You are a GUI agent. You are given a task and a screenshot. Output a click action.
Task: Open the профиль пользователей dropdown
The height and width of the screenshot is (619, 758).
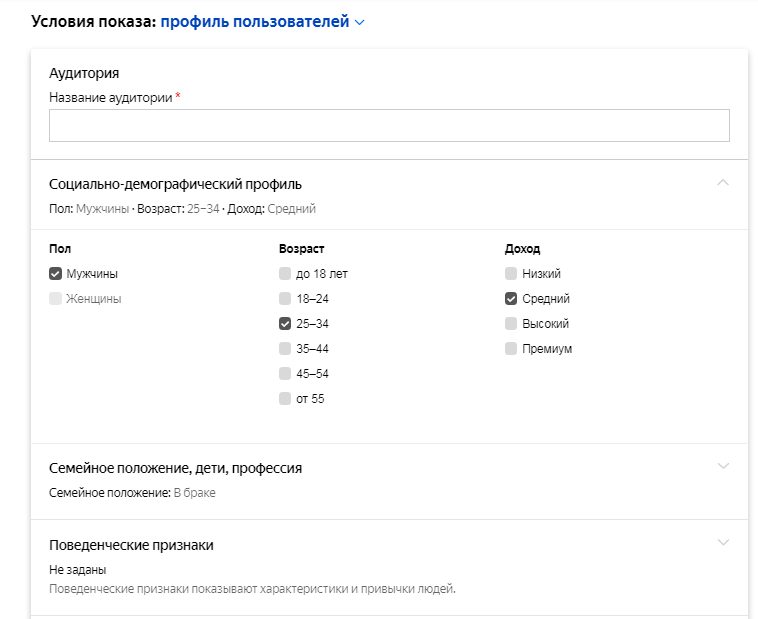click(263, 22)
